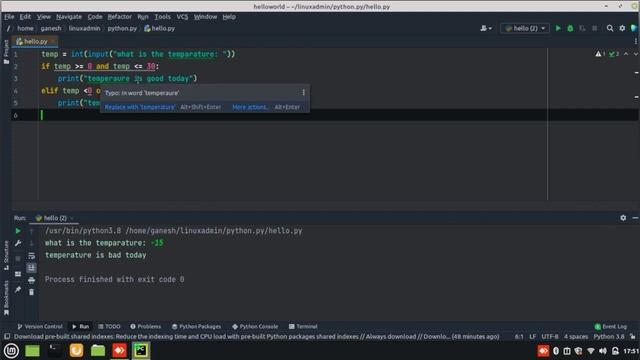Open the typo popup three-dot options menu
This screenshot has width=640, height=360.
point(303,93)
